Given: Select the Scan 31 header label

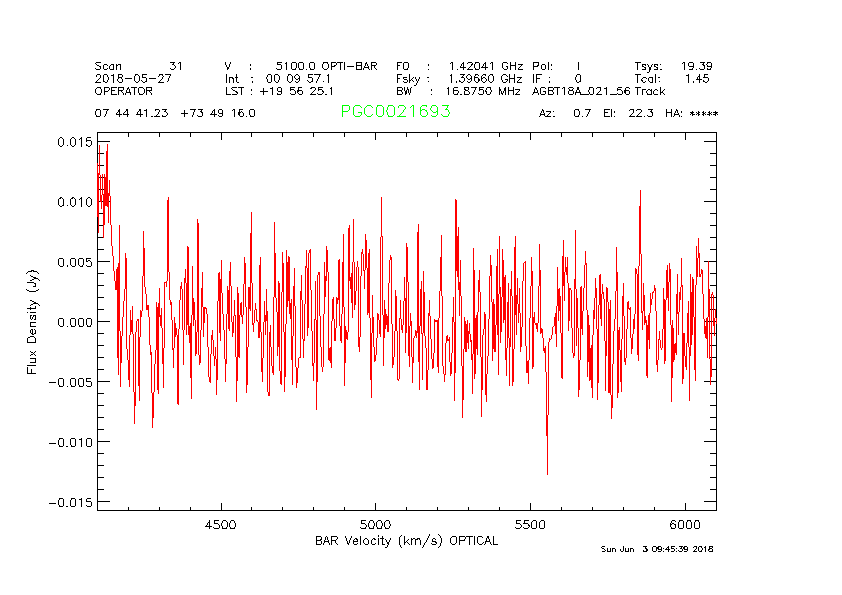Looking at the screenshot, I should (139, 66).
